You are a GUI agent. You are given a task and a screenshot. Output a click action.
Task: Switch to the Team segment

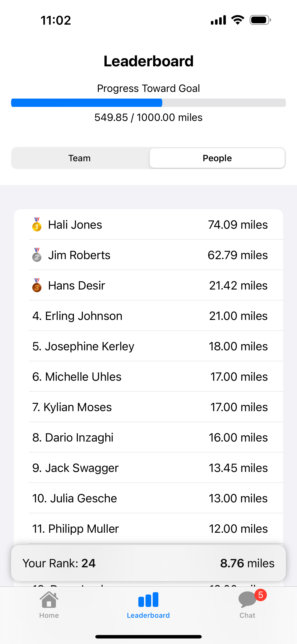(79, 158)
